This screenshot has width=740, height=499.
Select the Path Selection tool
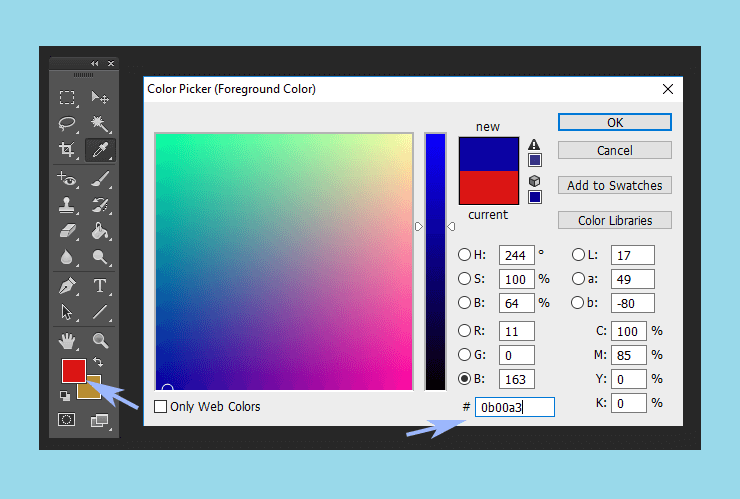[x=67, y=312]
